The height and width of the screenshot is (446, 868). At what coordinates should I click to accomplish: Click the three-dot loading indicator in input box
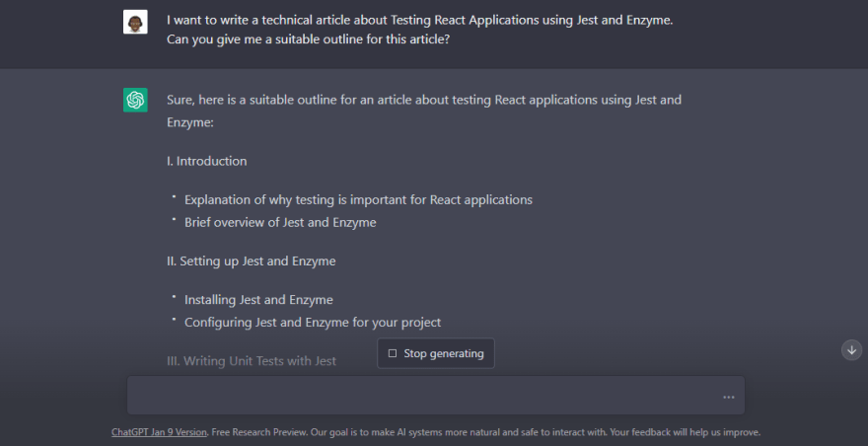point(729,398)
